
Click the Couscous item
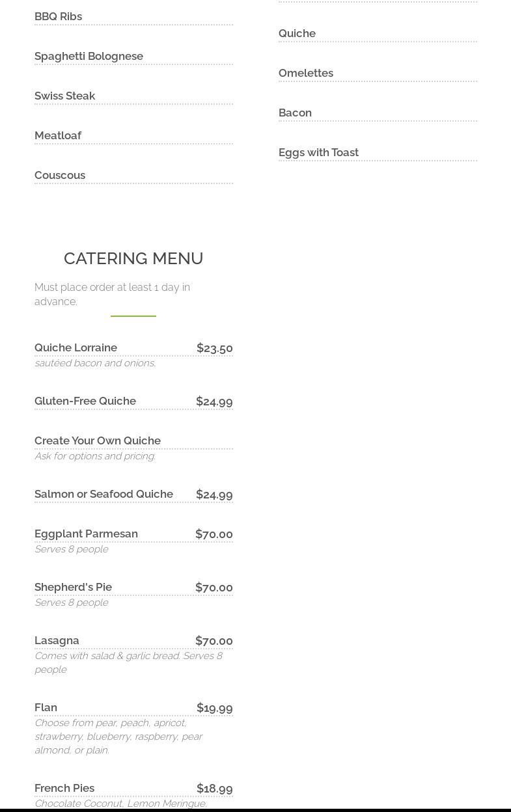click(x=60, y=175)
